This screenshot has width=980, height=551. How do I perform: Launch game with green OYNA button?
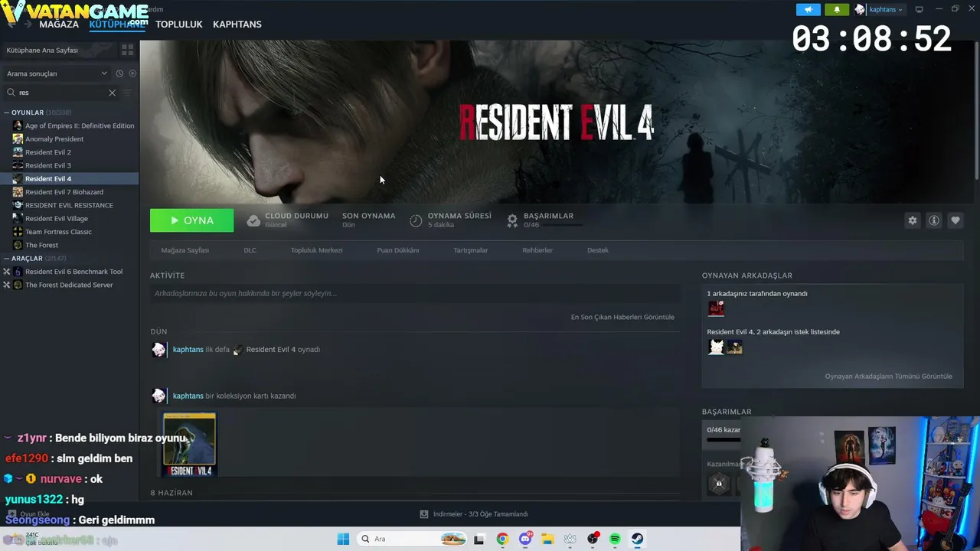[x=192, y=220]
